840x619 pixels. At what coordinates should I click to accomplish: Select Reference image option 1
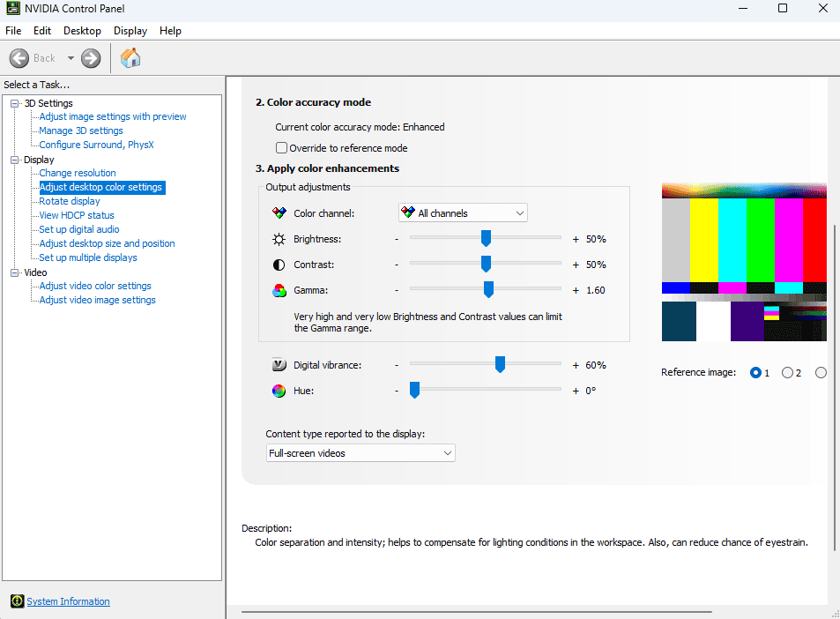(x=755, y=373)
